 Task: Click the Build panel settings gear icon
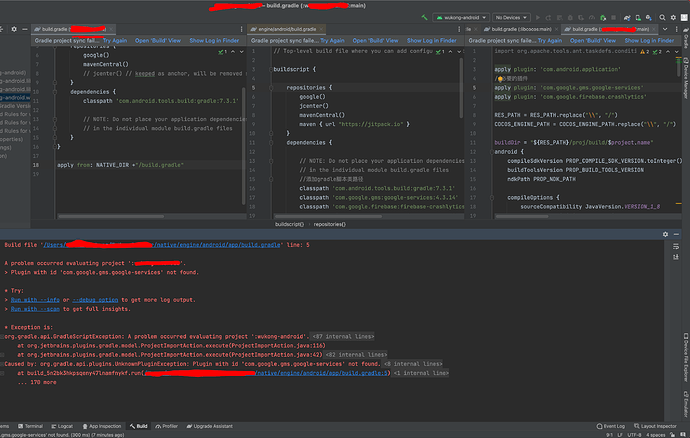pyautogui.click(x=665, y=234)
